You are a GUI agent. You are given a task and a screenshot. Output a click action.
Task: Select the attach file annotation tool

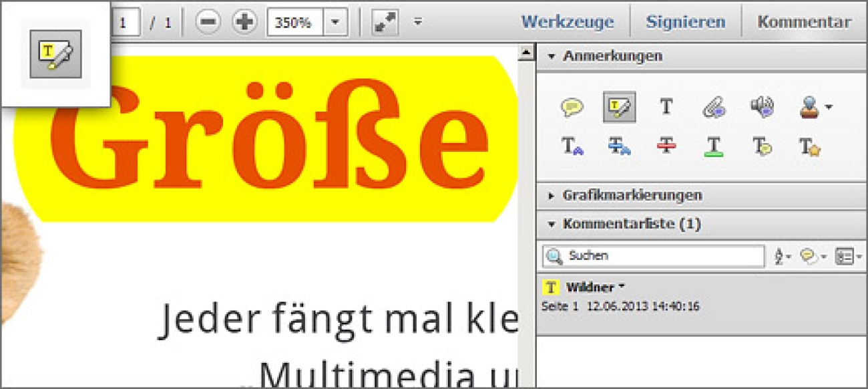[x=713, y=106]
